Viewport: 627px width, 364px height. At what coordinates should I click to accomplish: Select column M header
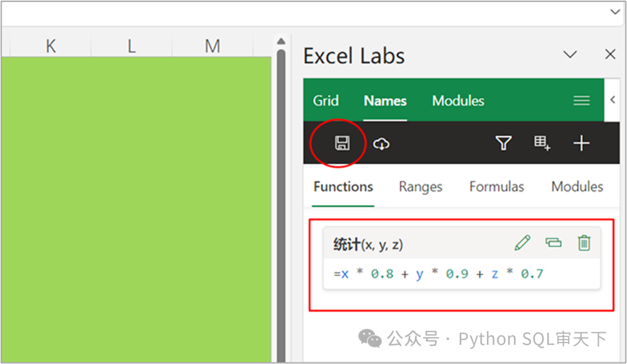click(212, 46)
